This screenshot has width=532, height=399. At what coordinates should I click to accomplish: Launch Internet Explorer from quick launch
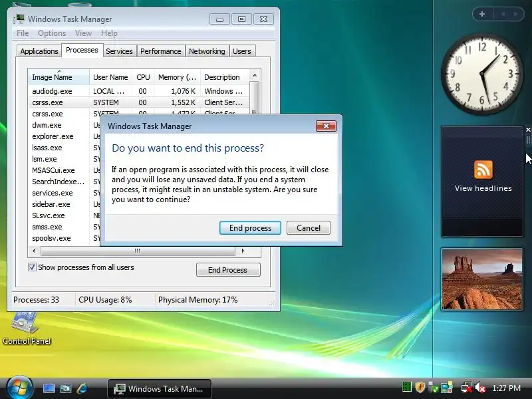coord(82,388)
